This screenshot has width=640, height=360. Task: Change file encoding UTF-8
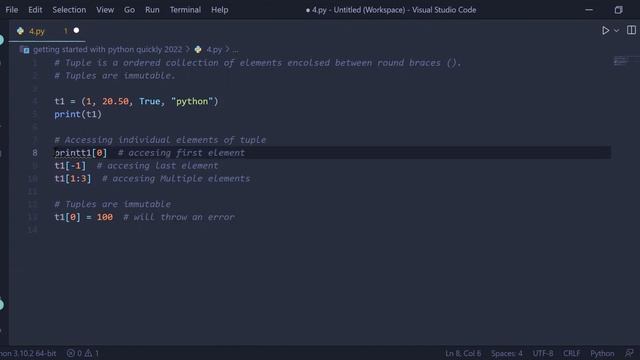543,353
